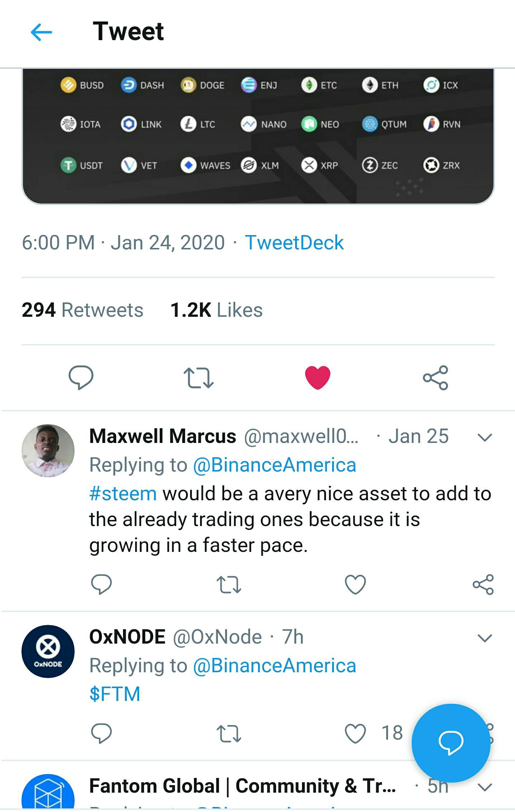
Task: Open options chevron on Fantom Global reply
Action: (485, 787)
